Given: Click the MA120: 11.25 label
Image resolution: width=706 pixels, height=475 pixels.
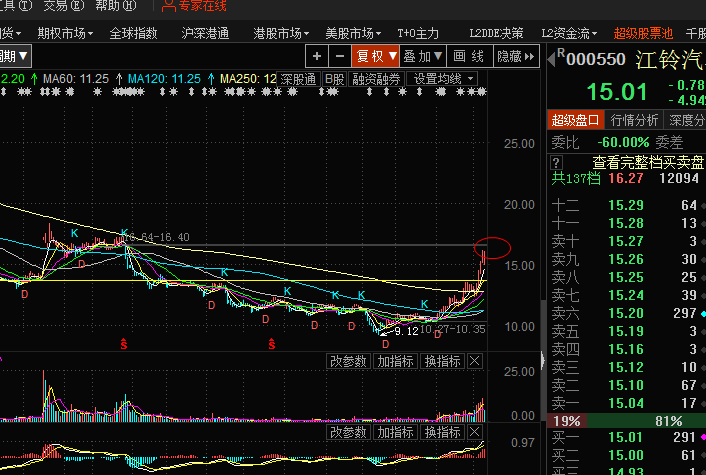Looking at the screenshot, I should pos(164,79).
